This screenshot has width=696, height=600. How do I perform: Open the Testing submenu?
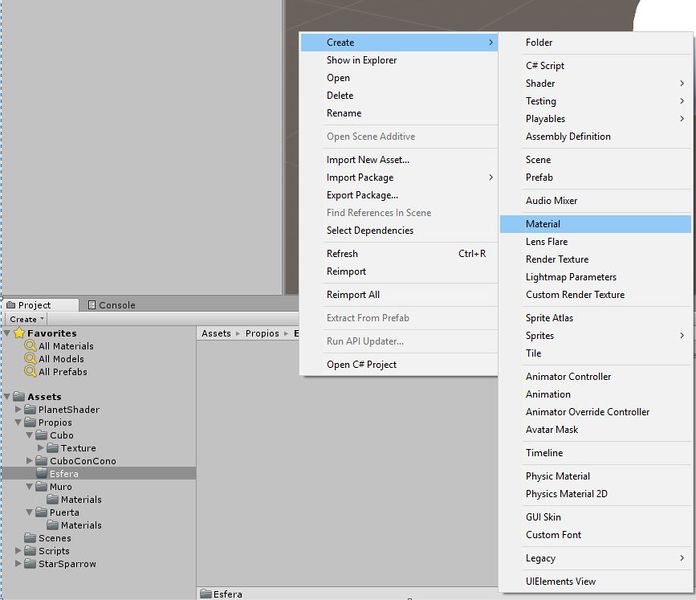pos(595,101)
